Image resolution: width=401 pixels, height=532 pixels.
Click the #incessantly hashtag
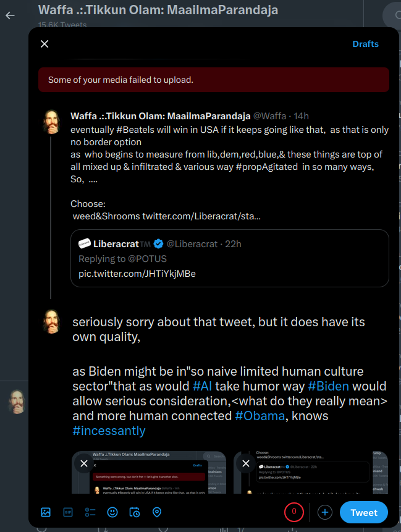tap(109, 431)
